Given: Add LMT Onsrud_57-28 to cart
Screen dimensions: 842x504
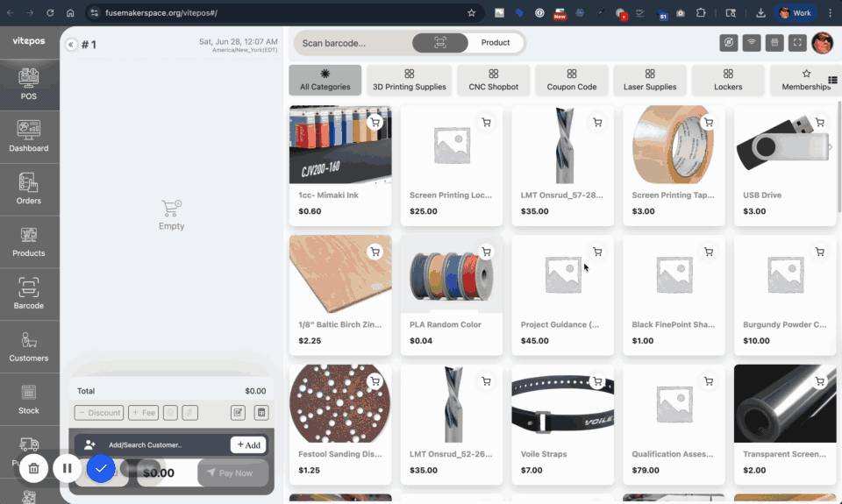Looking at the screenshot, I should click(597, 123).
